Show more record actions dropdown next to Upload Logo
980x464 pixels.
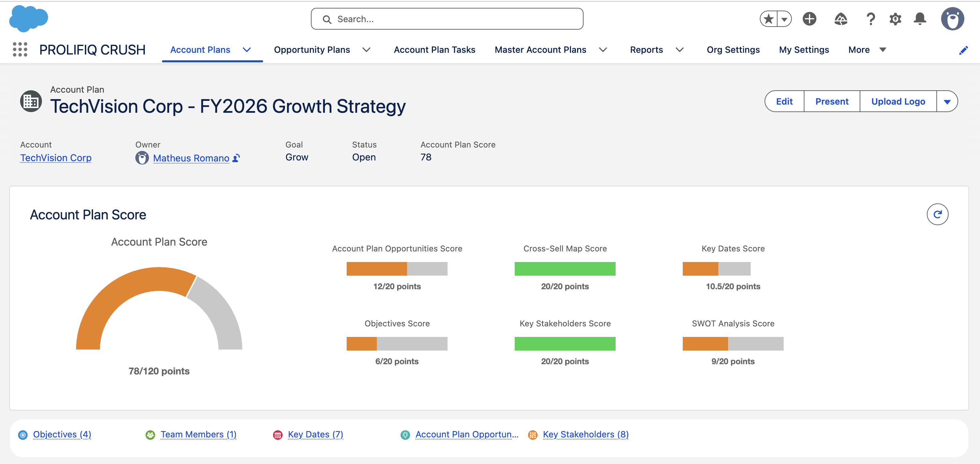point(947,102)
